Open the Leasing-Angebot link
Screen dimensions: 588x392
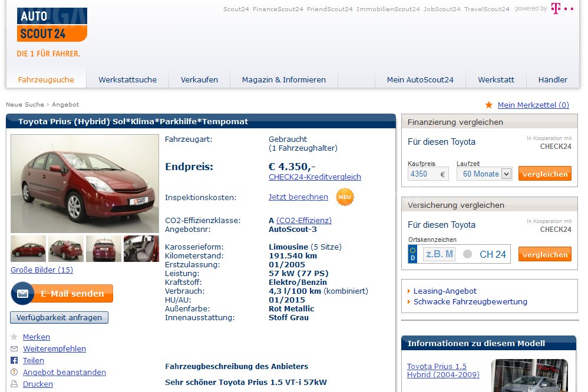click(x=445, y=291)
